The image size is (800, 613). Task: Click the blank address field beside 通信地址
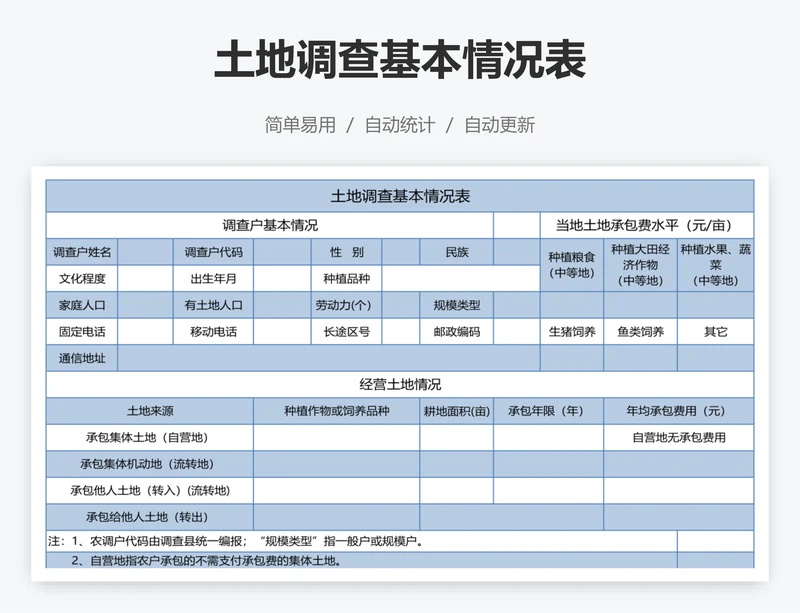(329, 358)
